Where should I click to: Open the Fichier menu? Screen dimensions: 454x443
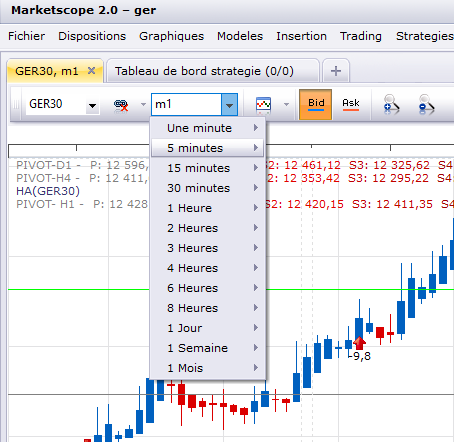[x=26, y=36]
